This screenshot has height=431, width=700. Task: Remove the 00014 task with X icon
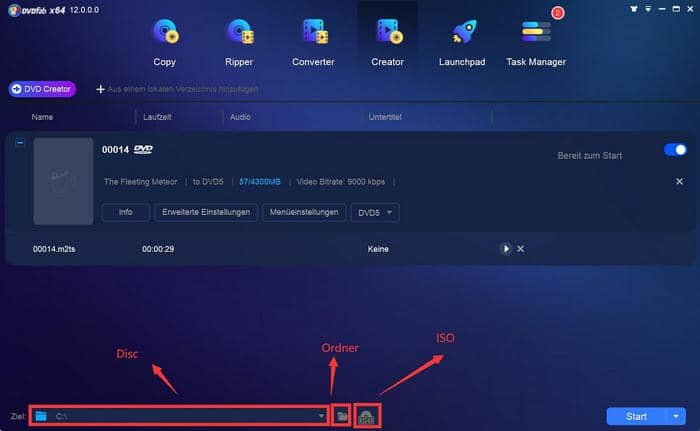(679, 181)
